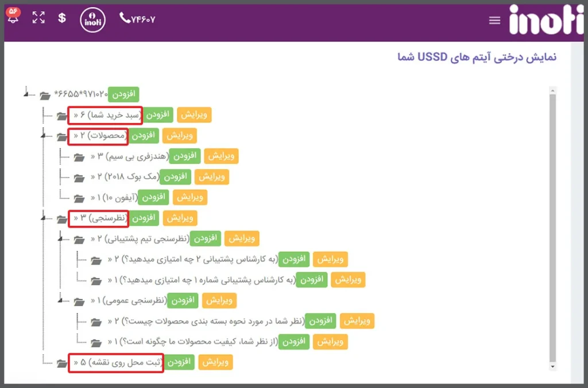
Task: Click folder icon of root code *۶۶۵۵*۹۷۱۰۲۰
Action: coord(45,95)
